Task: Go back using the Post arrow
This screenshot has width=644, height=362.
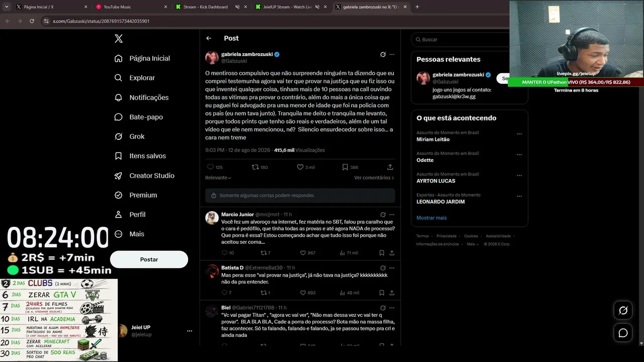Action: [x=209, y=38]
